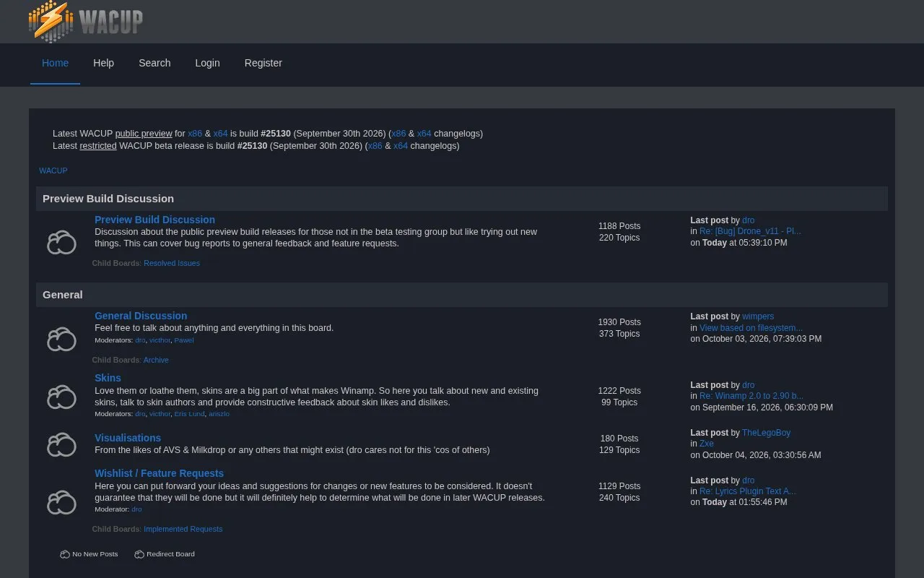Open the x64 public preview changelog
Screen dimensions: 924x578
coord(424,134)
